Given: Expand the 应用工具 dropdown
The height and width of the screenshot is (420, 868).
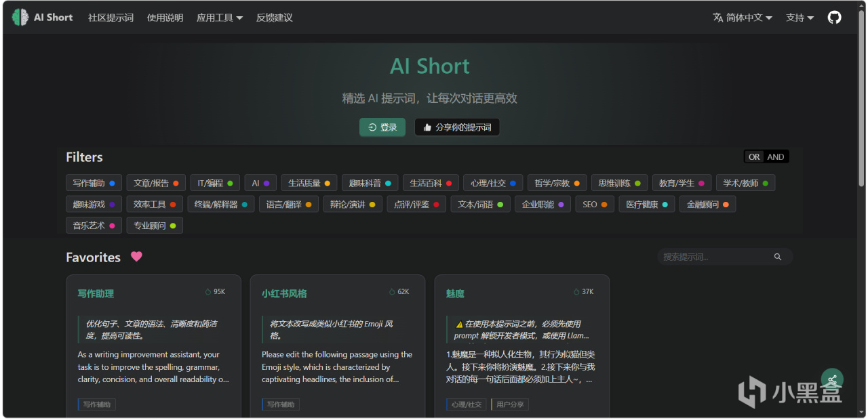Looking at the screenshot, I should [220, 18].
